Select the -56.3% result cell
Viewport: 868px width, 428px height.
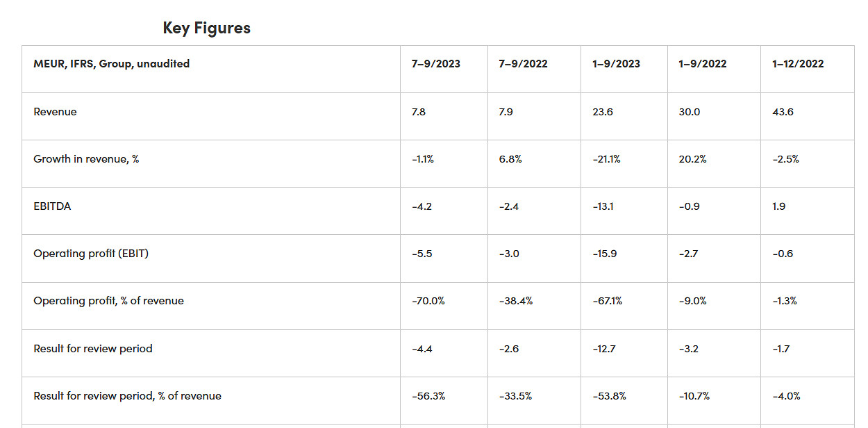point(428,396)
